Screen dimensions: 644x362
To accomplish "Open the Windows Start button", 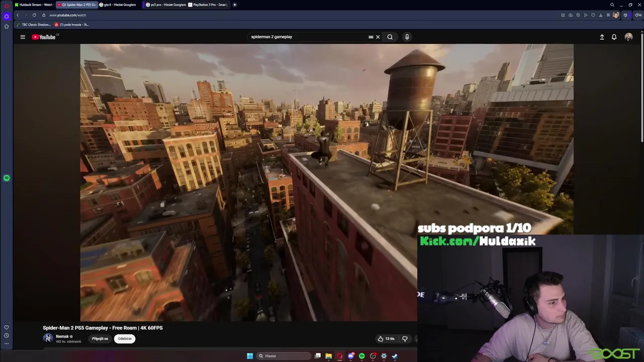I will [x=250, y=356].
